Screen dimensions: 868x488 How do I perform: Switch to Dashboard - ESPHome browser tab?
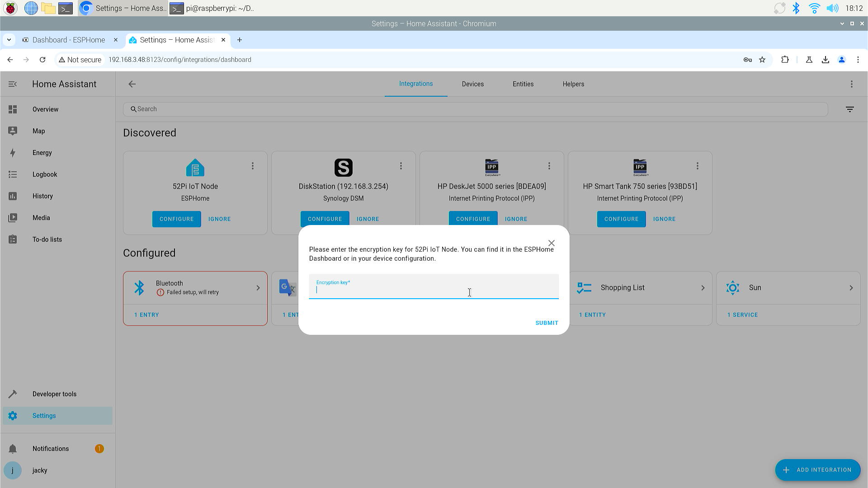tap(69, 40)
